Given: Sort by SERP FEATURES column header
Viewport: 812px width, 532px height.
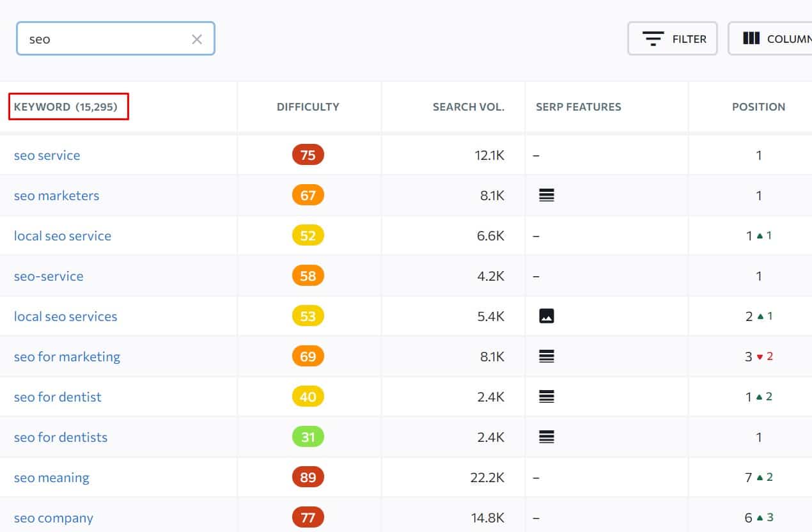Looking at the screenshot, I should pyautogui.click(x=579, y=107).
